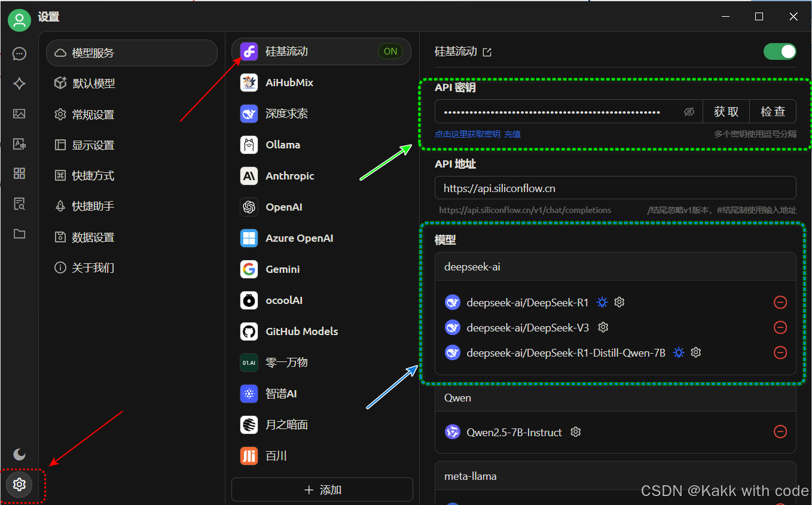Select 硅基流动 provider in list
This screenshot has width=812, height=505.
tap(322, 51)
